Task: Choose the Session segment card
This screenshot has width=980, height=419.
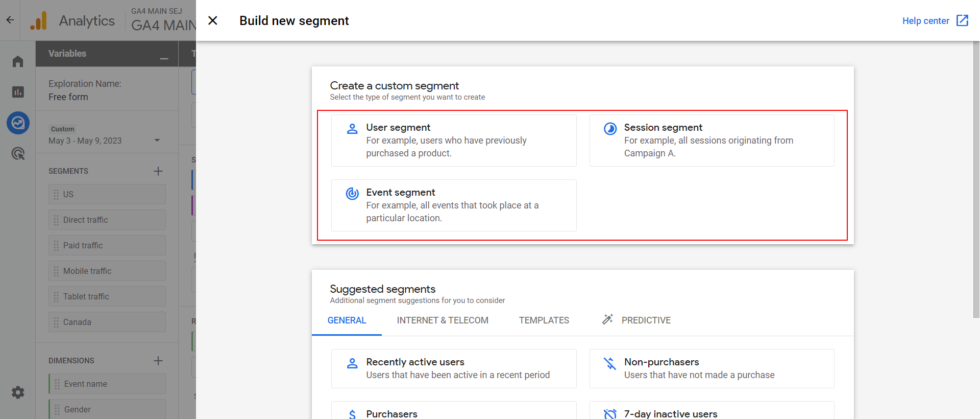Action: click(x=712, y=141)
